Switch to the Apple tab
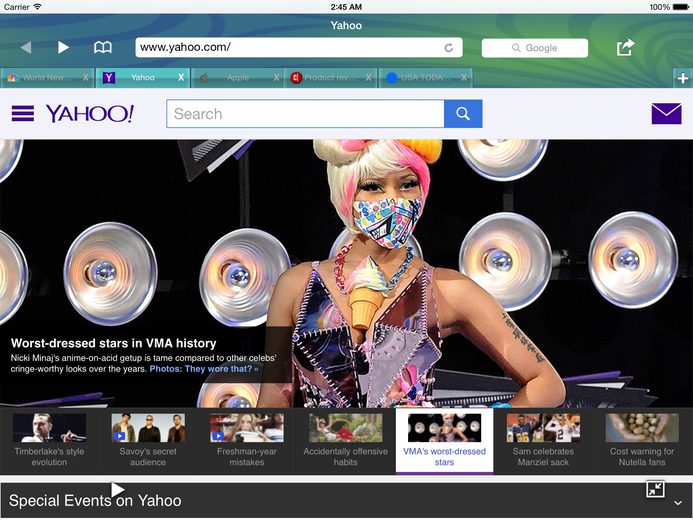Screen dimensions: 693x520 coord(238,78)
